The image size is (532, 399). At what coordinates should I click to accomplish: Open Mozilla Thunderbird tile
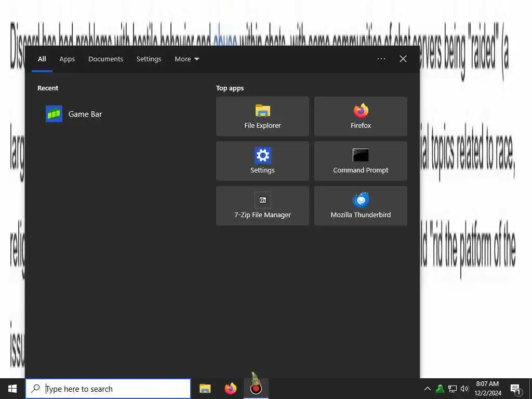click(x=361, y=206)
